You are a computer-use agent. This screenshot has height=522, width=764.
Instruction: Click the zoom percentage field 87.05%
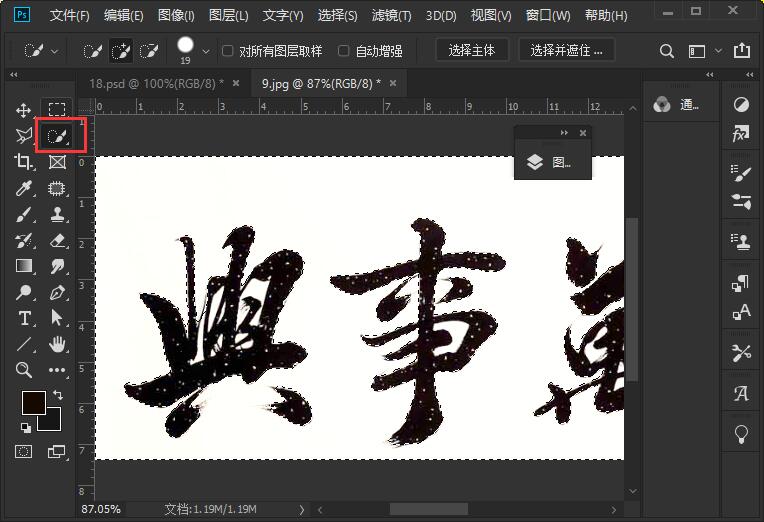(101, 509)
